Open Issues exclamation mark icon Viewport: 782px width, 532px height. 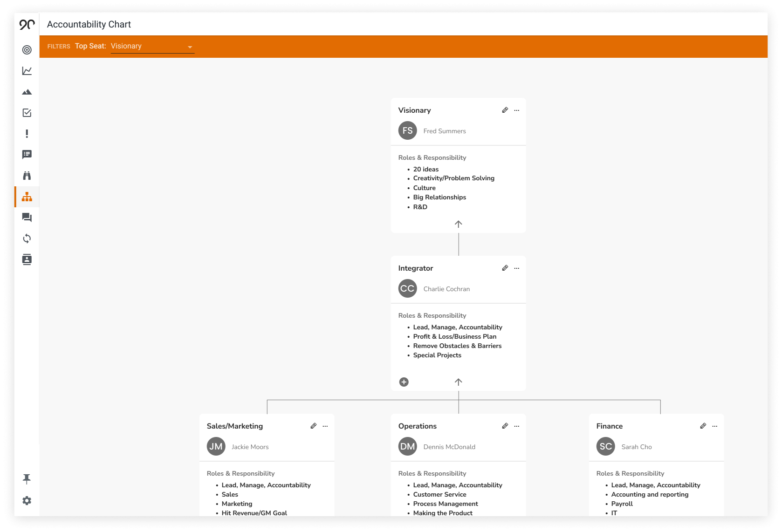coord(27,134)
